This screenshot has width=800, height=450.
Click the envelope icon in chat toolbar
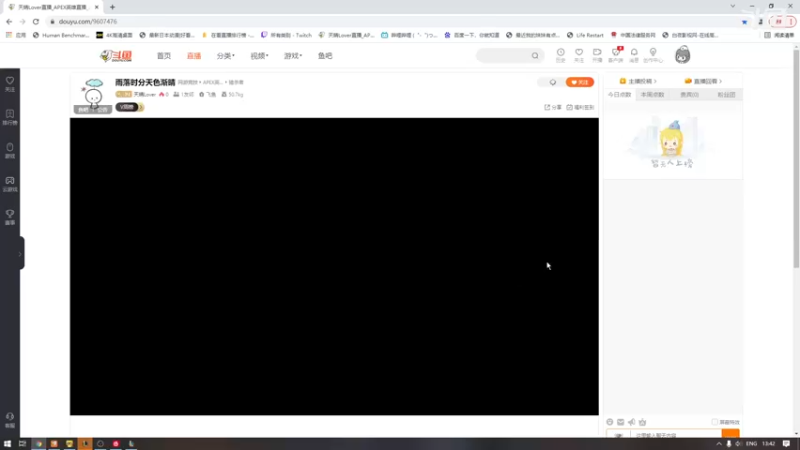[620, 422]
